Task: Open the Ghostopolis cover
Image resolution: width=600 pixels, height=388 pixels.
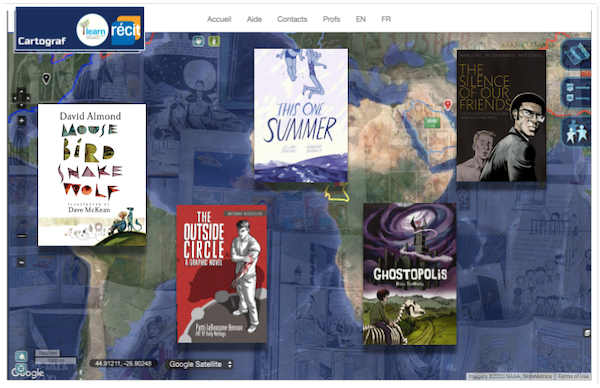Action: point(409,274)
